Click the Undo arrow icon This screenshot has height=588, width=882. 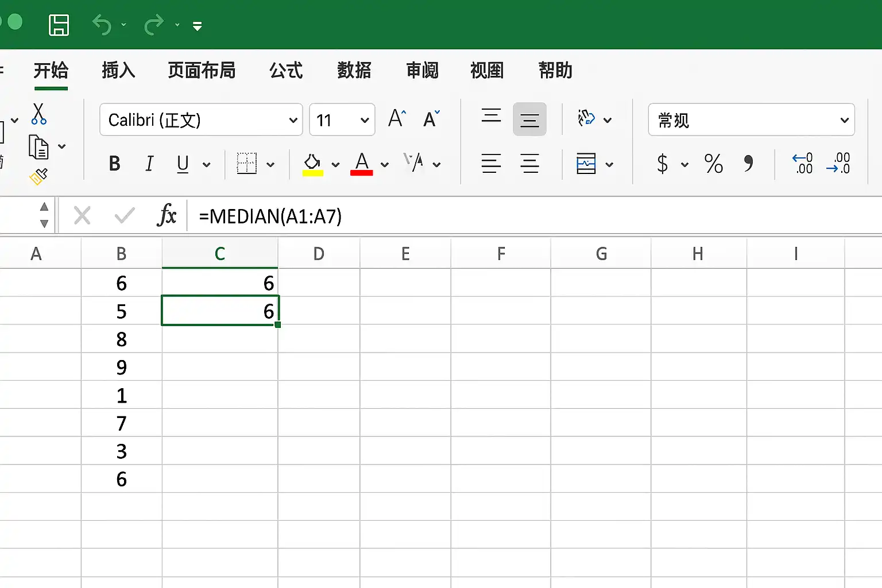(x=102, y=25)
